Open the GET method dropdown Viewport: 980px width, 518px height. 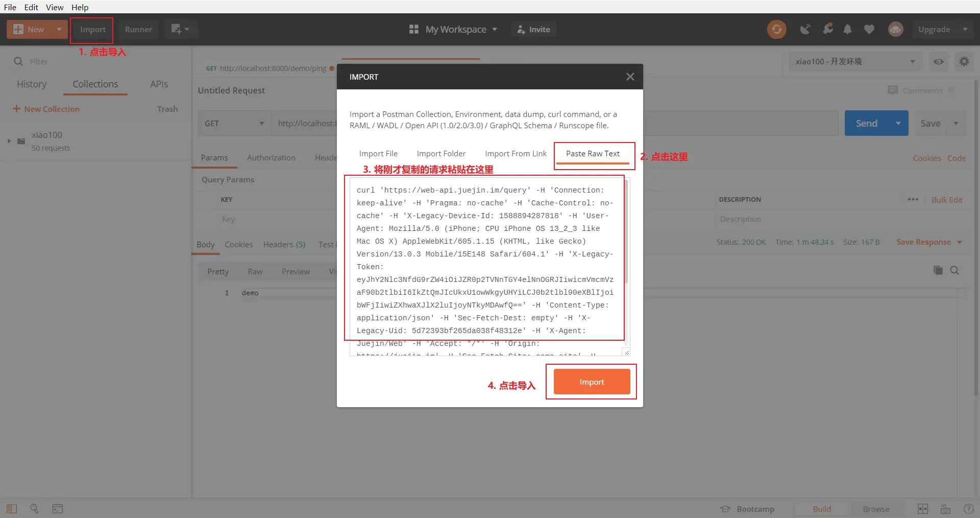tap(234, 123)
